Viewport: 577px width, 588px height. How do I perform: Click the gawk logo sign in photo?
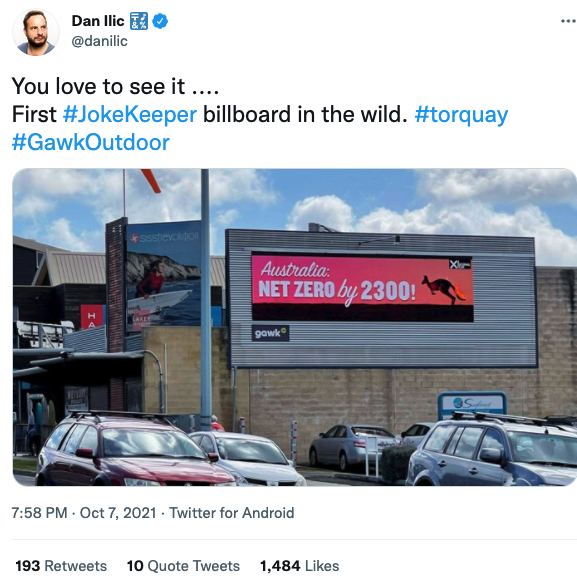[x=270, y=333]
